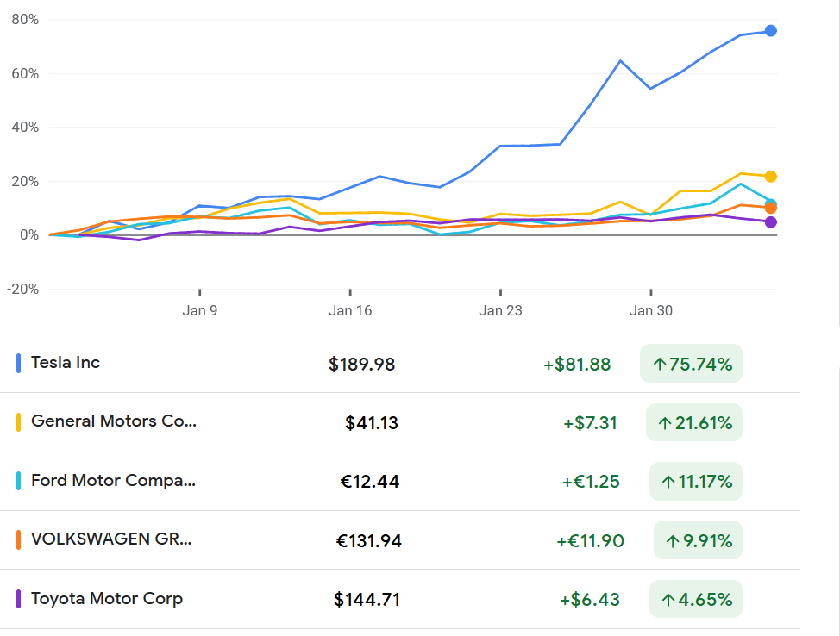Click the +$7.31 change value
Image resolution: width=840 pixels, height=636 pixels.
point(591,423)
